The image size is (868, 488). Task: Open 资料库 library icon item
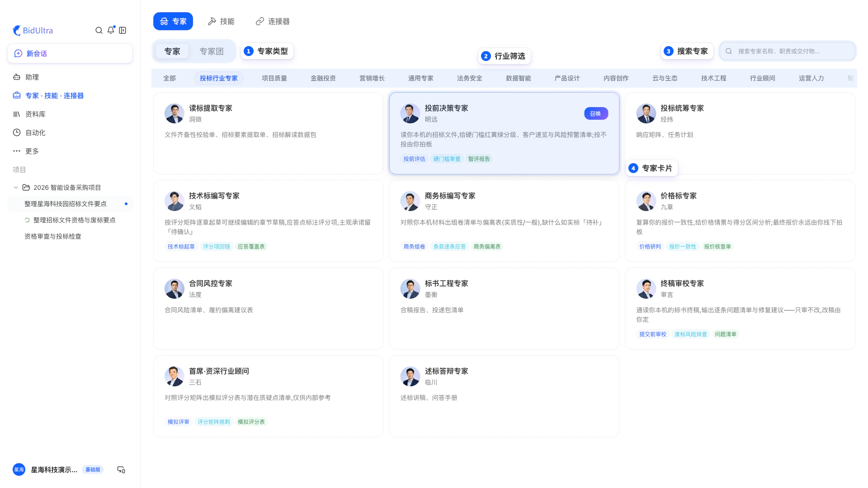(17, 114)
